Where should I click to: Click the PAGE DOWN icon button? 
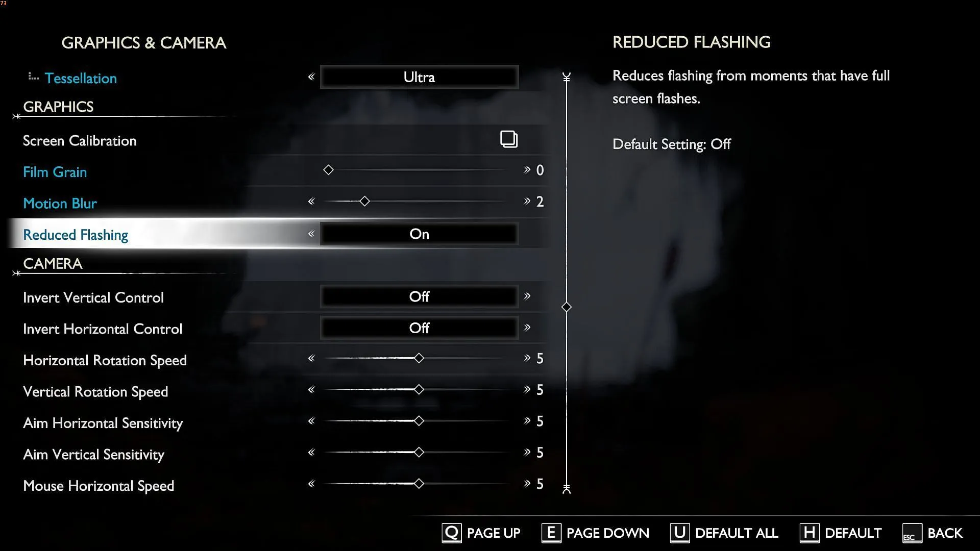click(551, 532)
